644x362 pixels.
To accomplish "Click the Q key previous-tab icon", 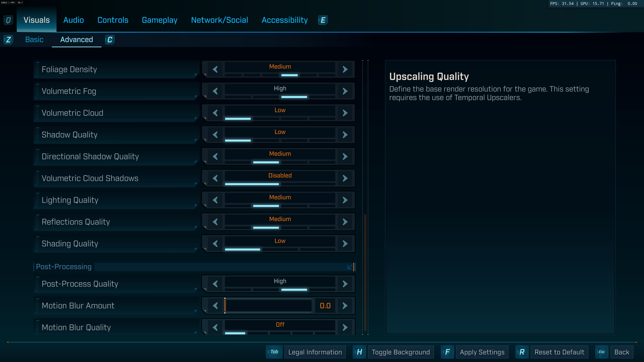I will tap(8, 20).
